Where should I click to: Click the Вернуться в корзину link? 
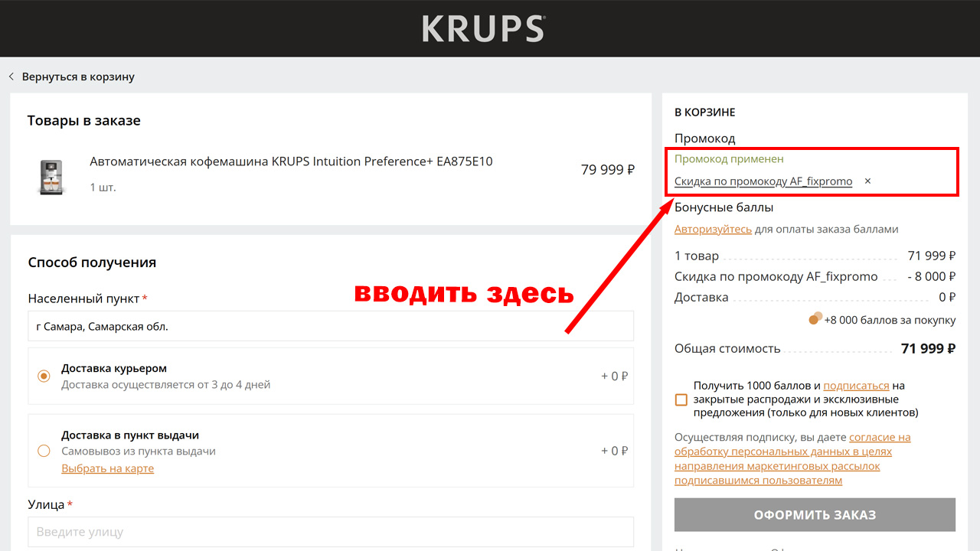point(78,77)
